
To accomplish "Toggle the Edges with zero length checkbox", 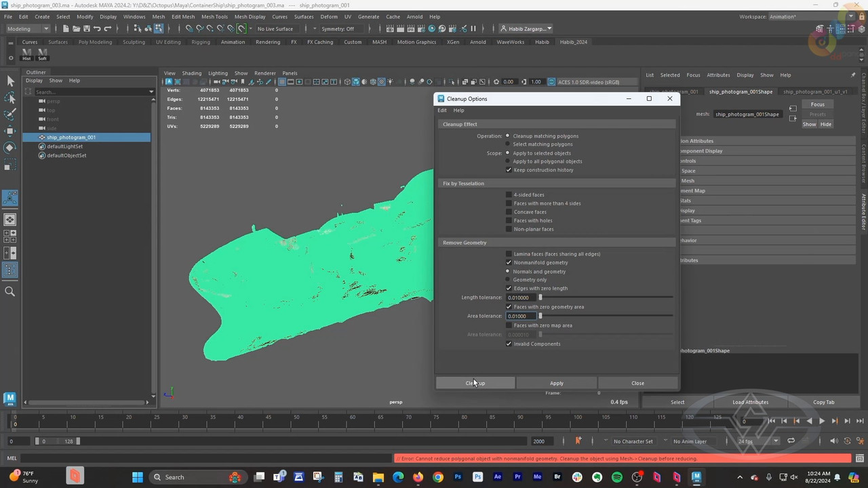I will (x=509, y=289).
